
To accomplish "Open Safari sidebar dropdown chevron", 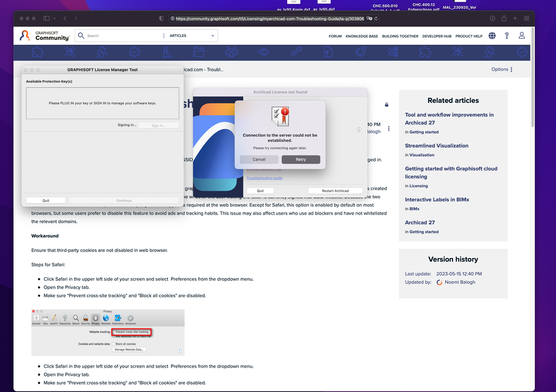I will [x=54, y=18].
